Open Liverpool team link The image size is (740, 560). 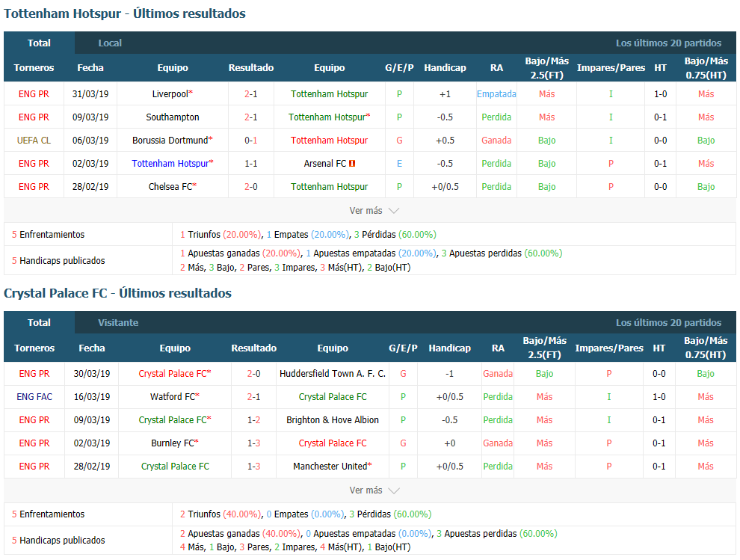tap(170, 94)
